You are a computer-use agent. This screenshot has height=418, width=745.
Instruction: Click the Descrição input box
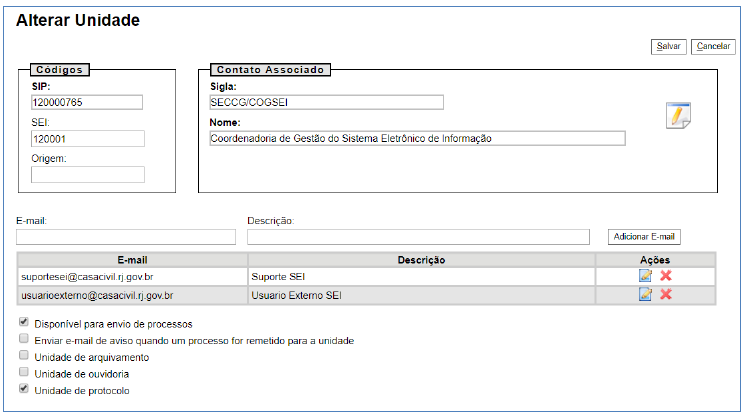coord(418,237)
